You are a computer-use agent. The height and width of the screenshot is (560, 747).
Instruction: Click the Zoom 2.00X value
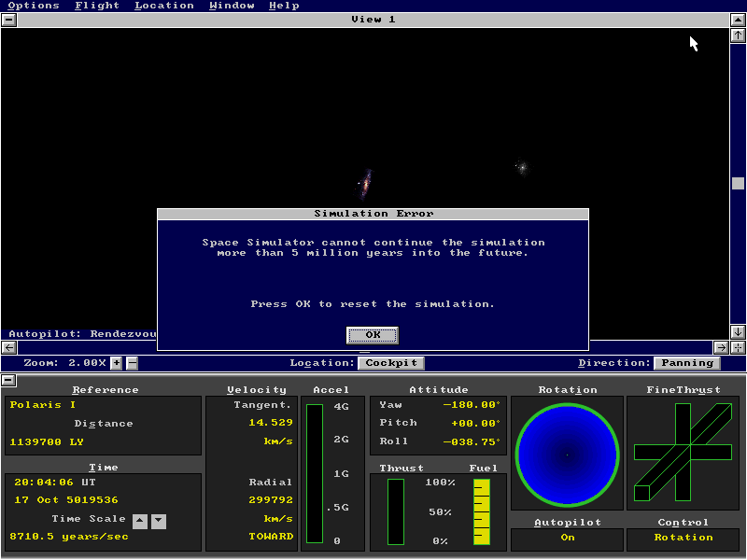(87, 363)
